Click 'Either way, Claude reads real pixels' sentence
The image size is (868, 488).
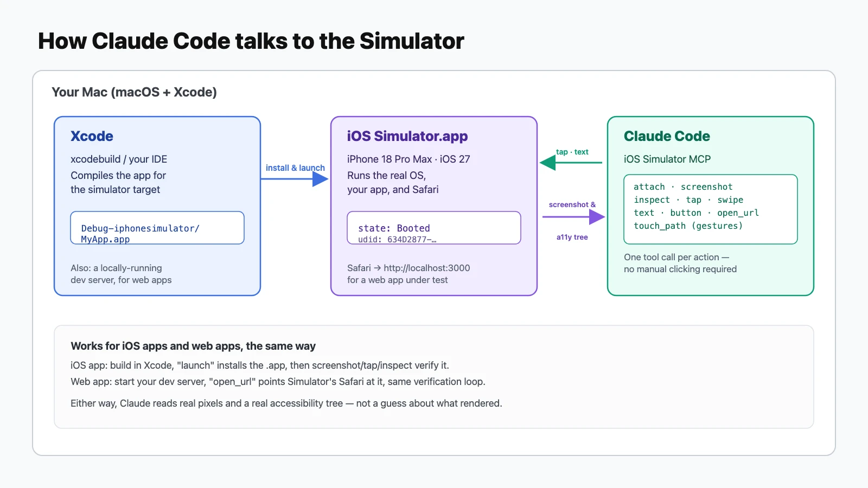click(x=286, y=403)
